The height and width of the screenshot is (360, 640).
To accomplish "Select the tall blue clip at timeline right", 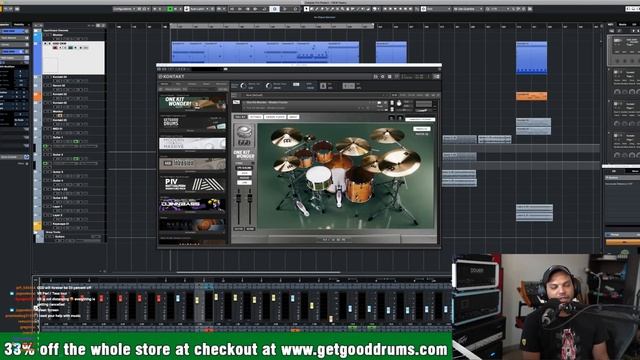I will [531, 57].
